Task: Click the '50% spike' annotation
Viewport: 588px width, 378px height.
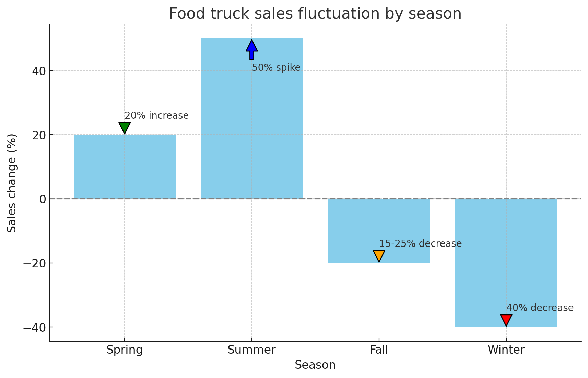Action: click(276, 68)
